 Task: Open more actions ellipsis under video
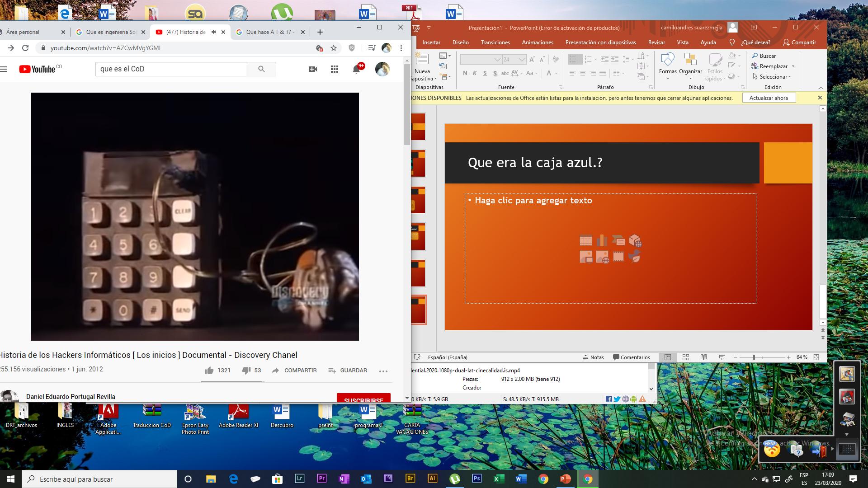(x=383, y=371)
